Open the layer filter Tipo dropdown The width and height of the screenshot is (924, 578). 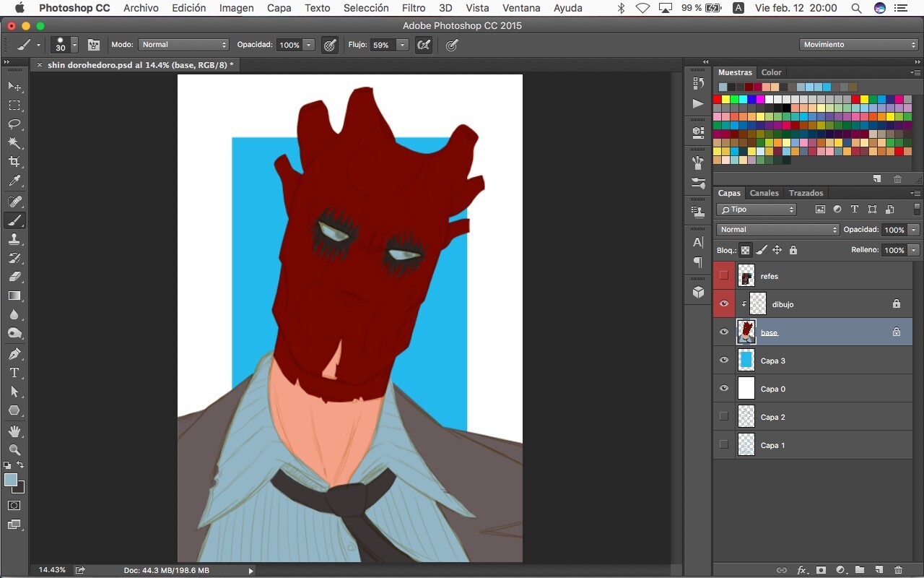[x=757, y=210]
